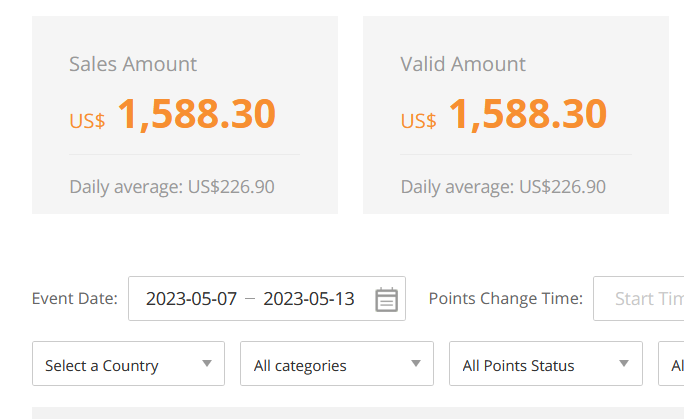Image resolution: width=684 pixels, height=419 pixels.
Task: Select the Sales Amount card
Action: (x=185, y=115)
